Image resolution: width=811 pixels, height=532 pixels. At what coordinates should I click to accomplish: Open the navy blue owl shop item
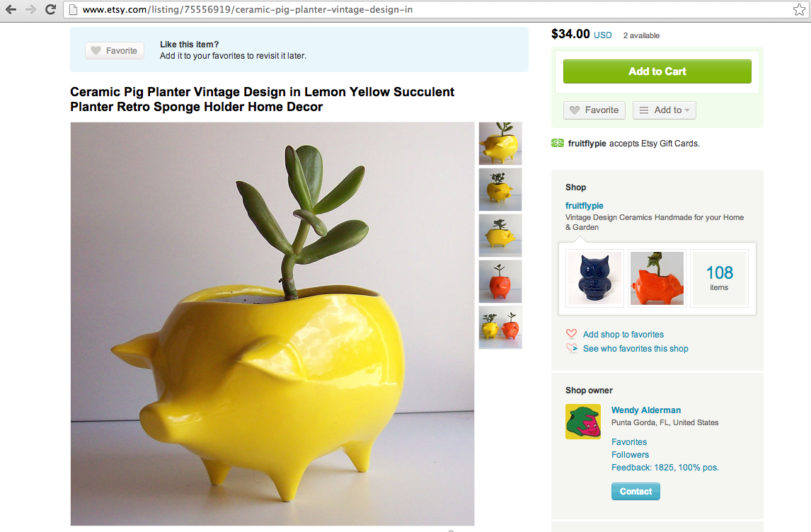594,278
